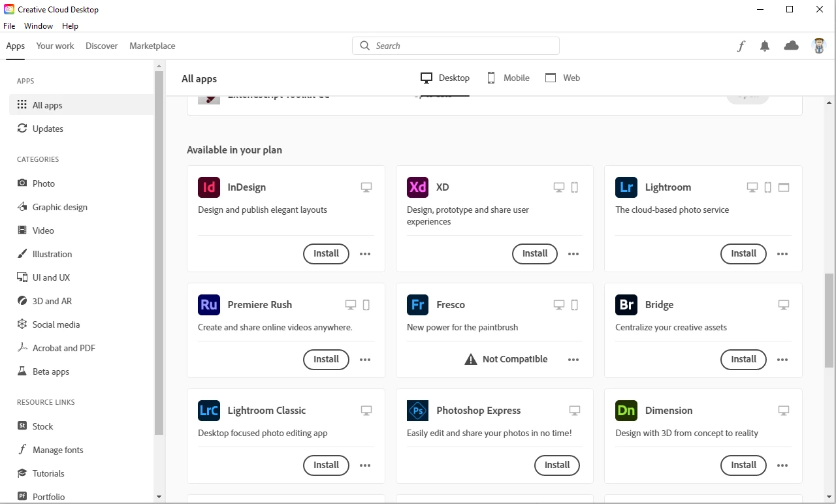836x504 pixels.
Task: Click the Search input field
Action: point(456,46)
